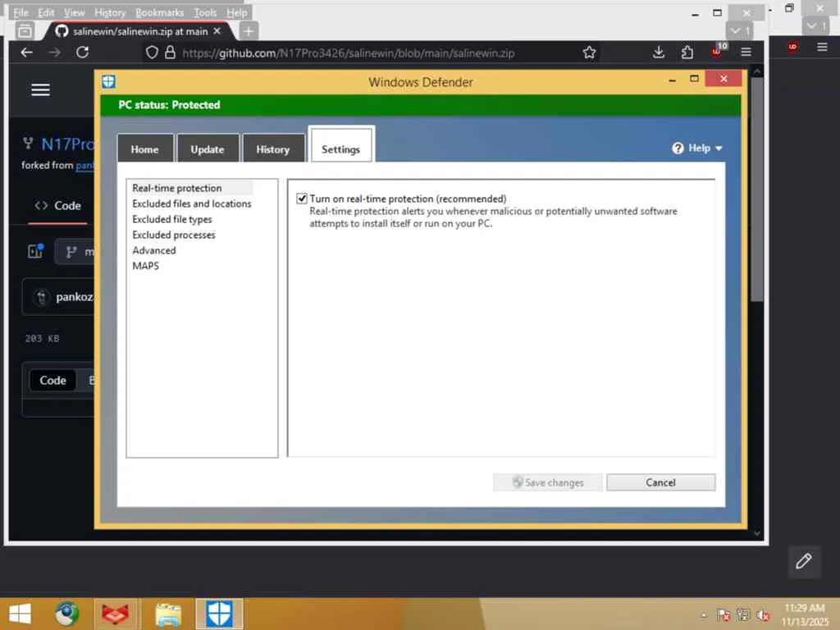This screenshot has height=630, width=840.
Task: Open the N17Pro repository link
Action: pos(67,144)
